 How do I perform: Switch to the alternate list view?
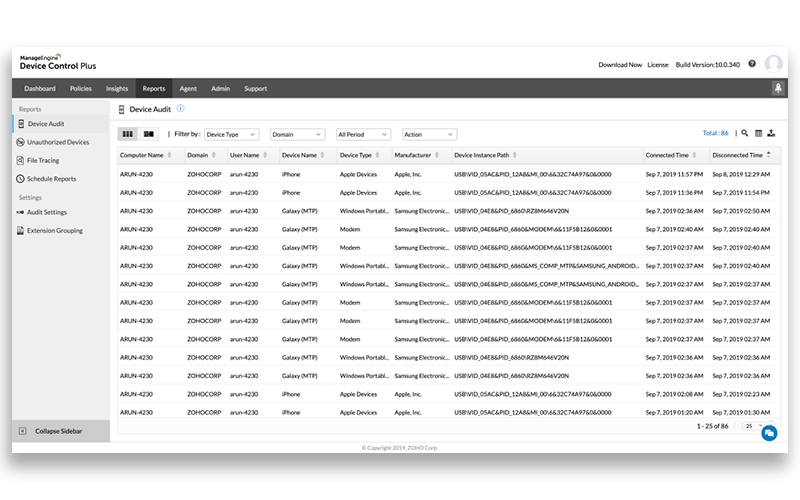(x=149, y=133)
